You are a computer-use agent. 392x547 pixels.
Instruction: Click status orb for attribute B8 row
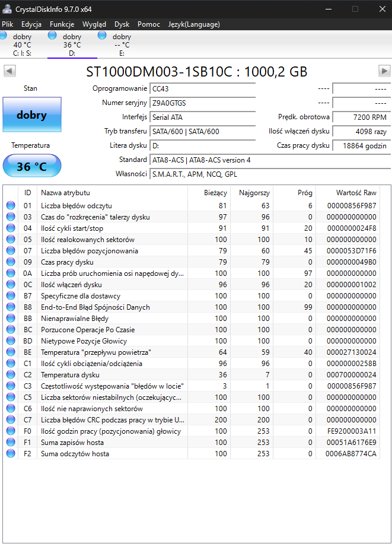click(11, 307)
